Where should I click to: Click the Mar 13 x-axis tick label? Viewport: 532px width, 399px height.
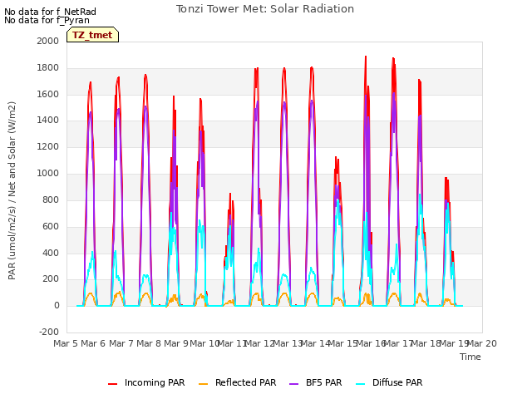[x=287, y=343]
